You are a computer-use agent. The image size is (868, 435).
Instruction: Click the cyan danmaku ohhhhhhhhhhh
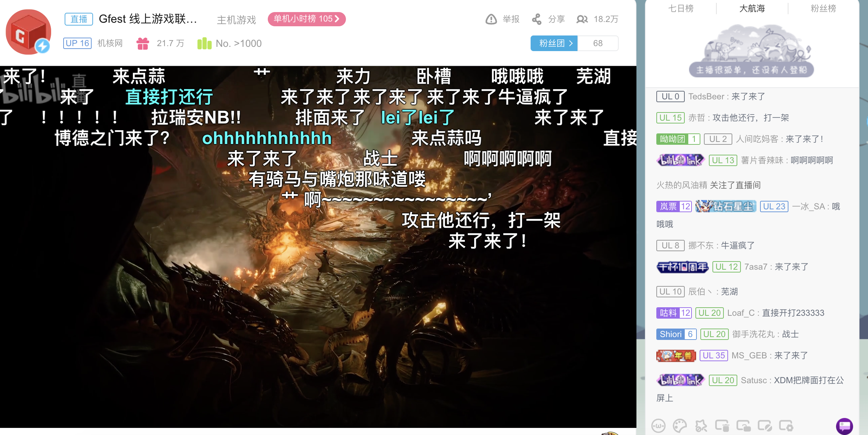(267, 138)
